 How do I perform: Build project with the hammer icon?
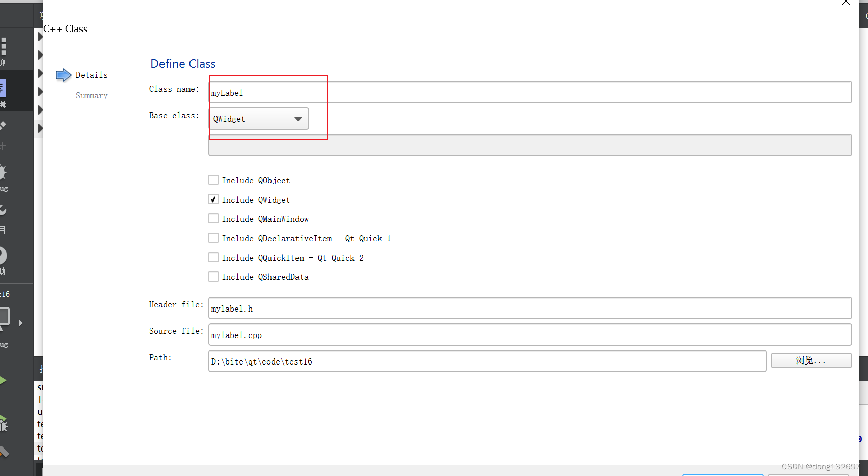click(4, 452)
